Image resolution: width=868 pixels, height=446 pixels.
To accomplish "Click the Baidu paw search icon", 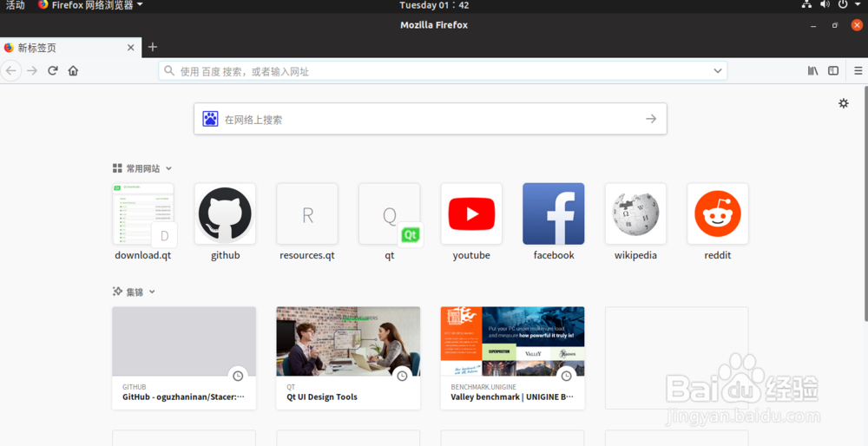I will coord(210,118).
